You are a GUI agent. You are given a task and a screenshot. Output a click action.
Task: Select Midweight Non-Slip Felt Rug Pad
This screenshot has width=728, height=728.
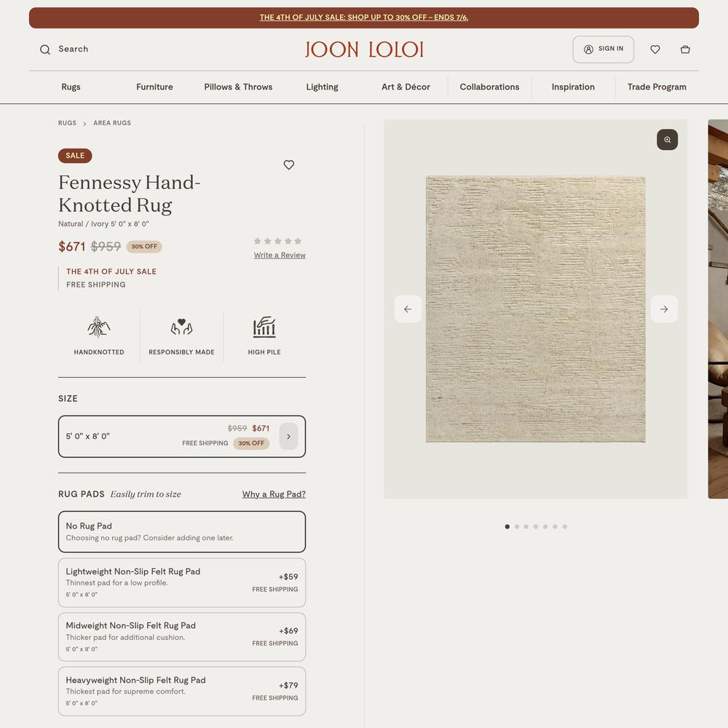(182, 637)
